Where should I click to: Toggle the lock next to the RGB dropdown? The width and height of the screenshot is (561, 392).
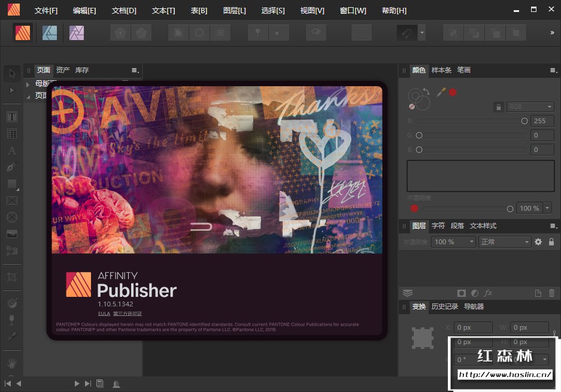tap(498, 107)
